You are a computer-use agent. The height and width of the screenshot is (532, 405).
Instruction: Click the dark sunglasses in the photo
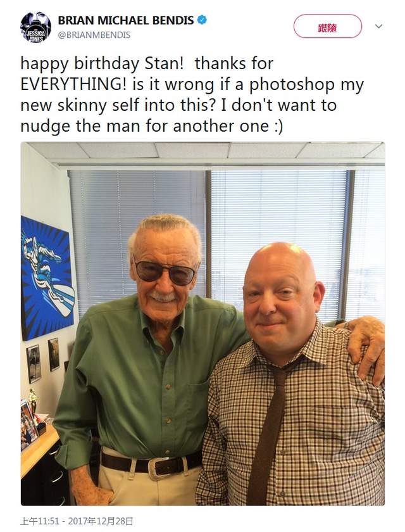pos(165,271)
